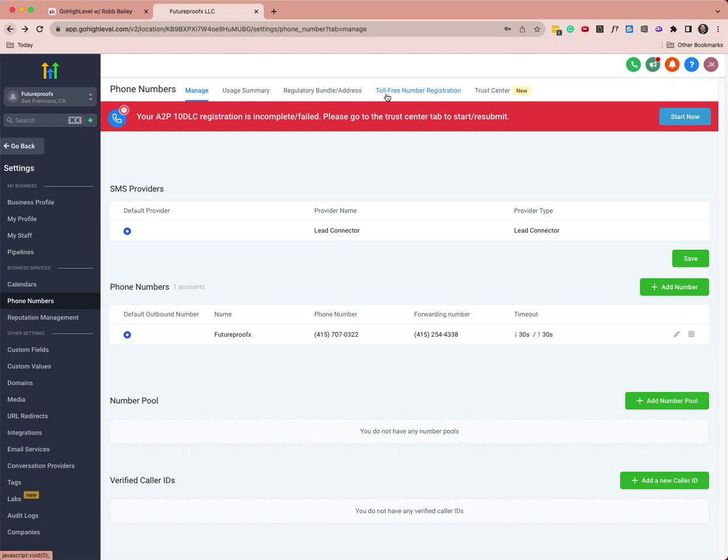Image resolution: width=728 pixels, height=560 pixels.
Task: Select Futureproofx default outbound number radio
Action: (x=127, y=334)
